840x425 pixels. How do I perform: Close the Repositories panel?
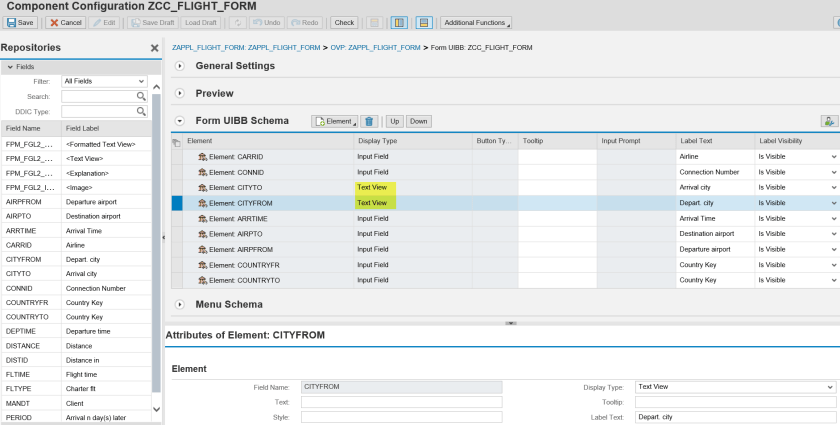pyautogui.click(x=154, y=48)
